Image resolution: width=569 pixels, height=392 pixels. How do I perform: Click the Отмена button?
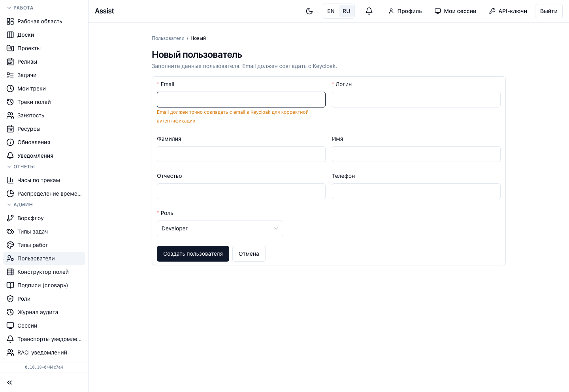tap(249, 254)
